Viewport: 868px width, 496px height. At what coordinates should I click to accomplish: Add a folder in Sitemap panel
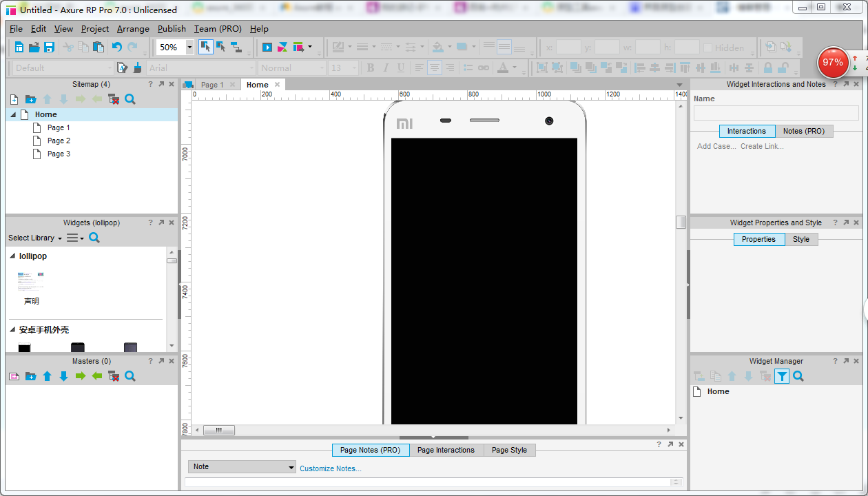click(x=30, y=99)
